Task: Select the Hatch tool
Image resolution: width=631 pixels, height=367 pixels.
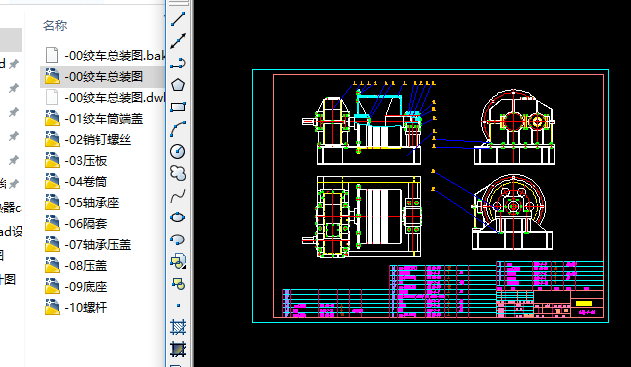Action: (x=178, y=327)
